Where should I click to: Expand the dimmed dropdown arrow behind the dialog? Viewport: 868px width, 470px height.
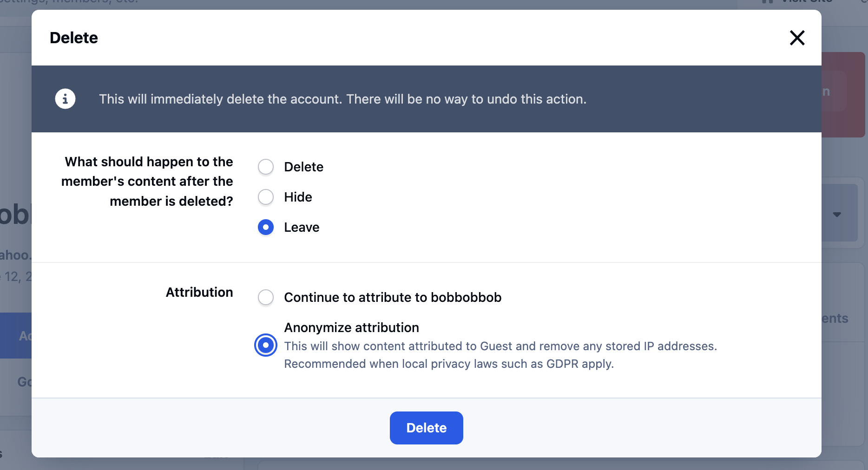click(837, 214)
